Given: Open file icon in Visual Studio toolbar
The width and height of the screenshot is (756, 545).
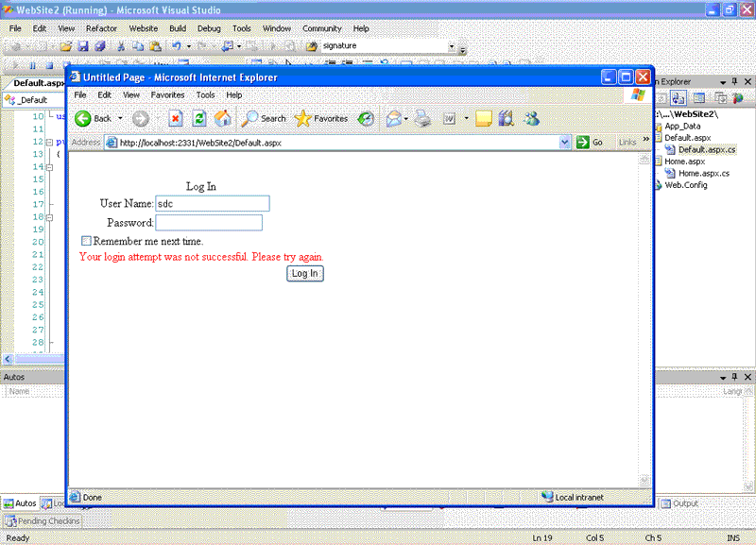Looking at the screenshot, I should [x=66, y=46].
